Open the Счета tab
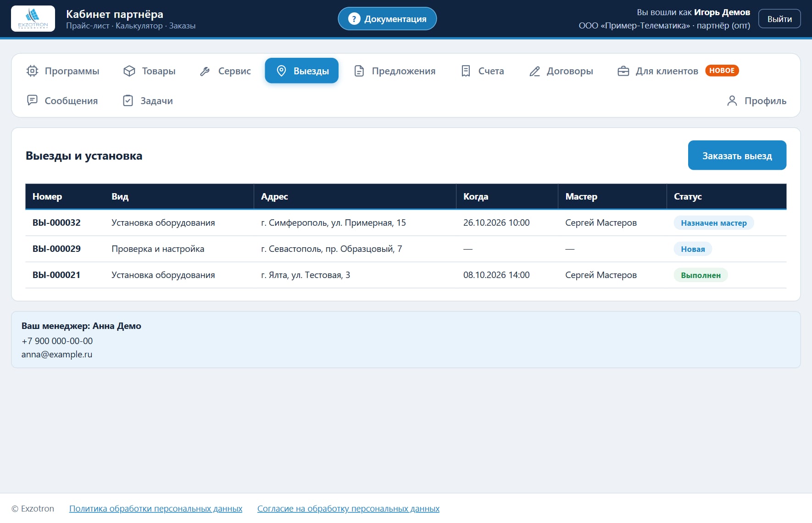Screen dimensions: 812x523 482,71
